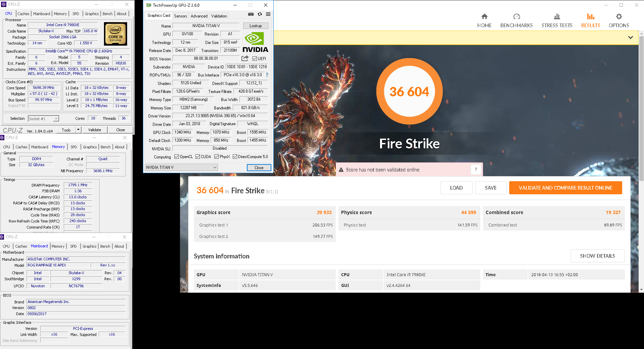Click the 3DMark vertical scrollbar thumb

(641, 108)
